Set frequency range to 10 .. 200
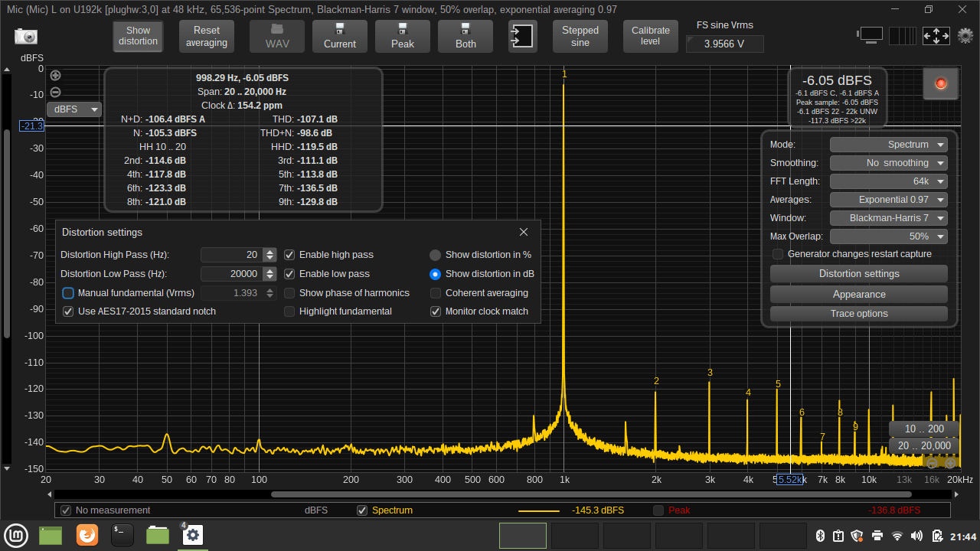The image size is (980, 551). pyautogui.click(x=924, y=429)
